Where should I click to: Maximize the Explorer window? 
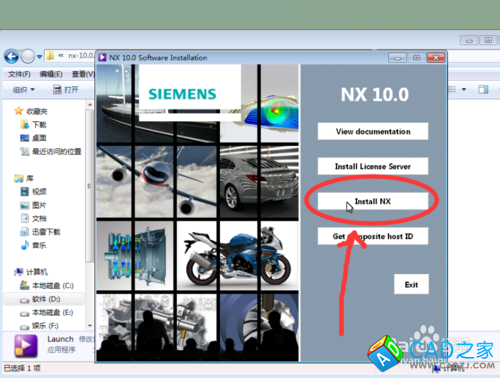pos(488,40)
